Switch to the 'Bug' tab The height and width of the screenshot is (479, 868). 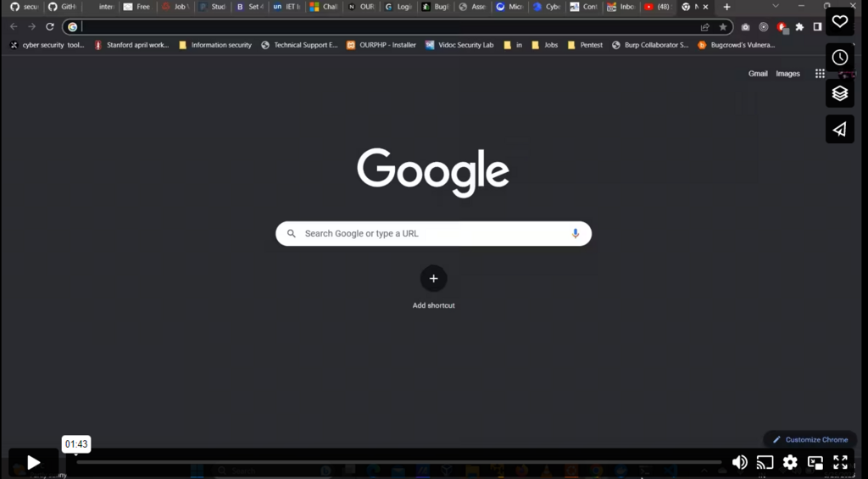coord(436,7)
